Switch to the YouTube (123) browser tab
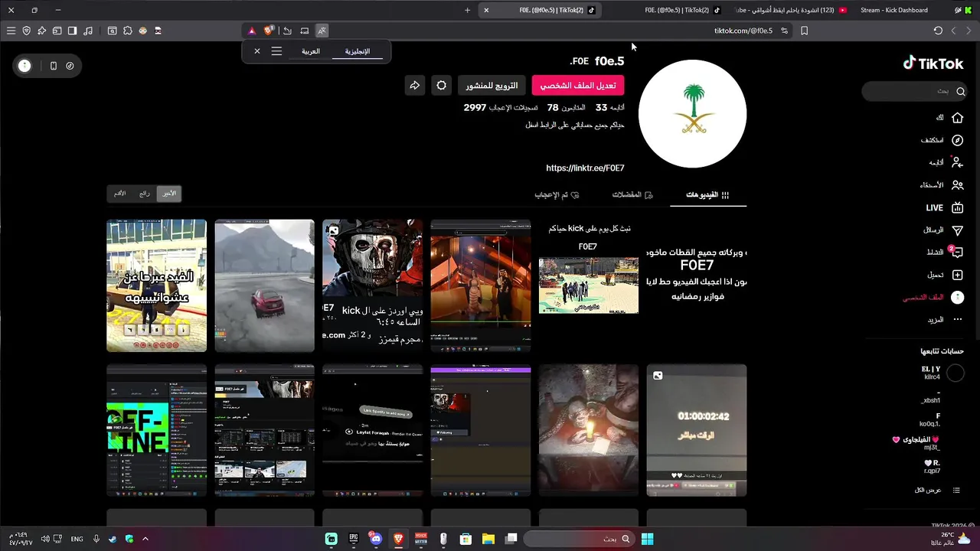980x551 pixels. (792, 10)
